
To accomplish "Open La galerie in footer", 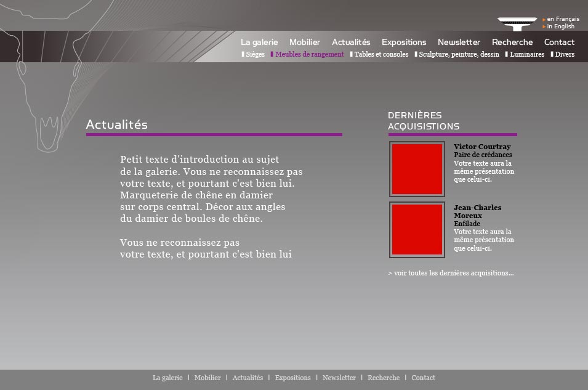I will click(167, 378).
